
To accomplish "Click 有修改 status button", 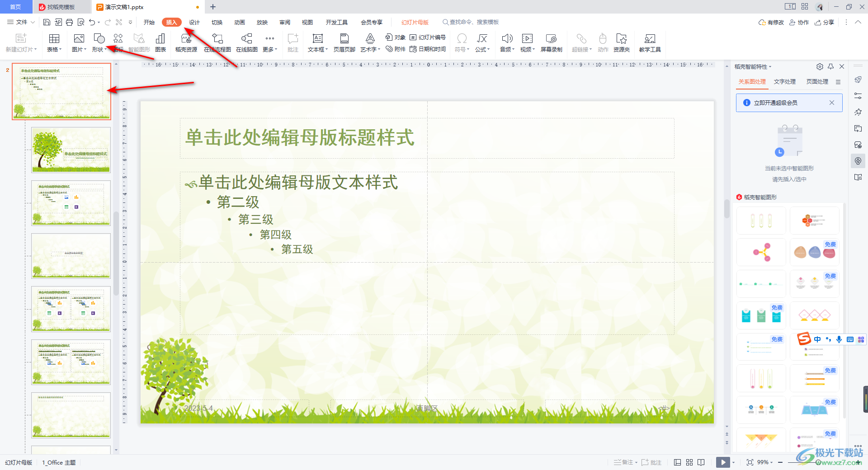I will [x=771, y=22].
